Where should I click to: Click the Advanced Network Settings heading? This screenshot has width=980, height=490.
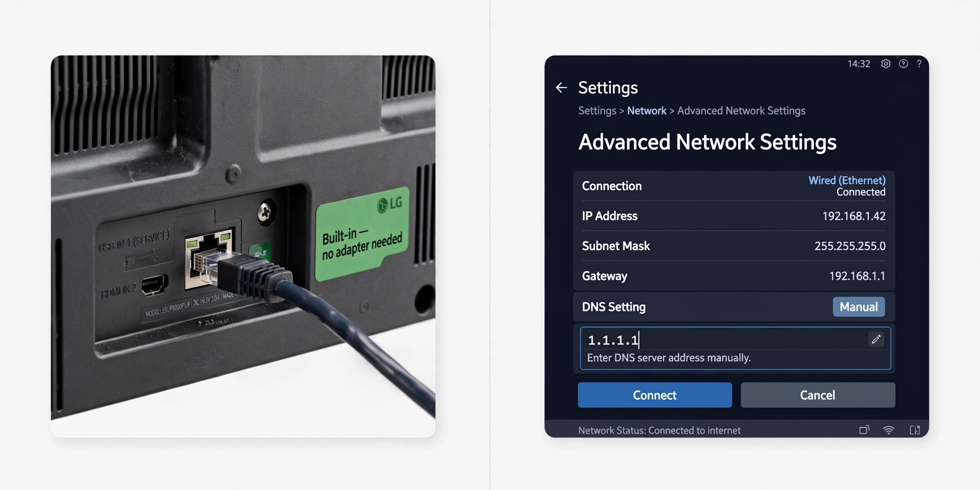[x=707, y=142]
